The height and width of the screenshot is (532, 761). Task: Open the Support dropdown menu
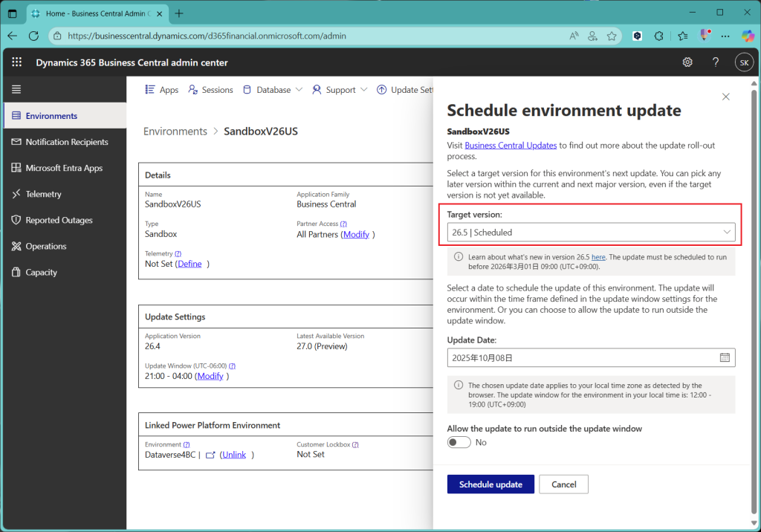click(340, 90)
